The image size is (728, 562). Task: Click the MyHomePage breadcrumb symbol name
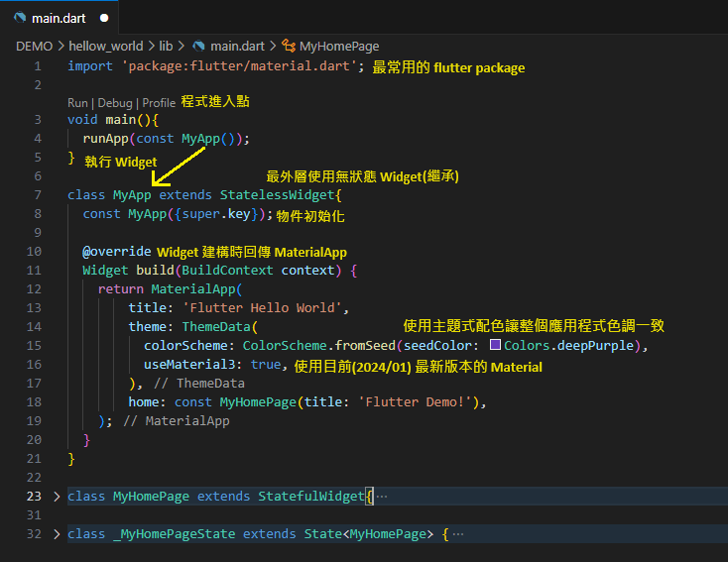pyautogui.click(x=339, y=46)
